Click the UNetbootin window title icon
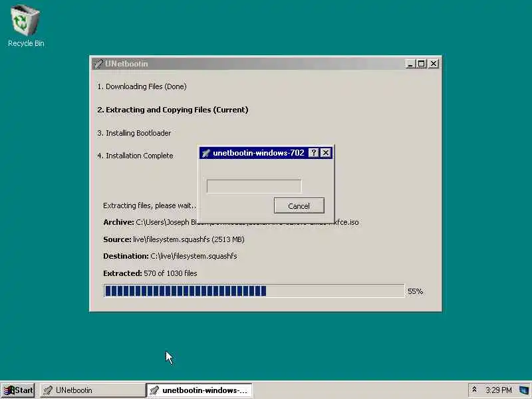 pyautogui.click(x=98, y=64)
